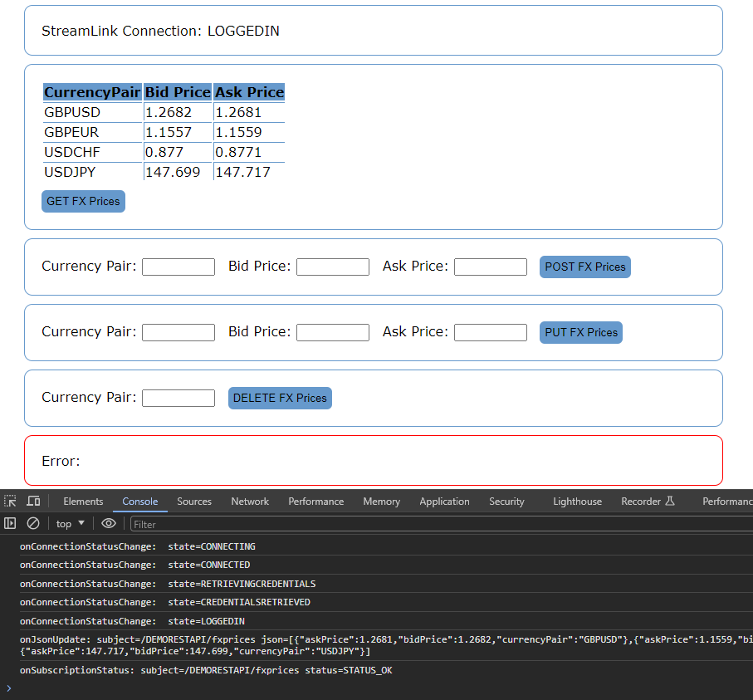Click the StreamLink Connection: LOGGEDIN status text
The height and width of the screenshot is (700, 753).
click(x=160, y=31)
